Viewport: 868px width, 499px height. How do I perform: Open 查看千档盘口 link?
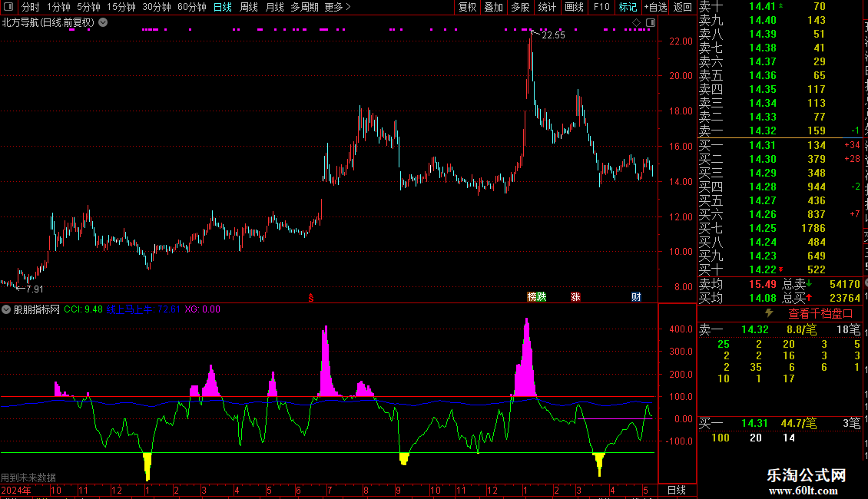click(820, 314)
